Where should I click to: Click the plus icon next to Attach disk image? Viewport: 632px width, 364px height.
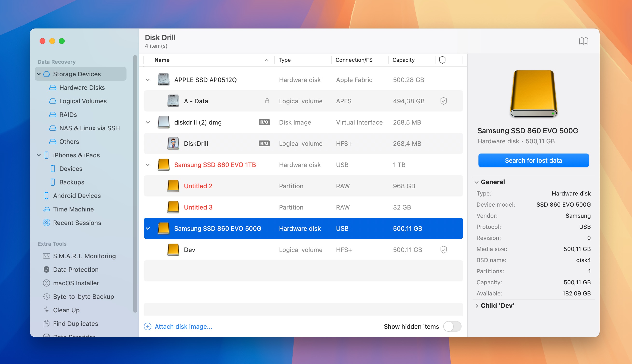147,327
